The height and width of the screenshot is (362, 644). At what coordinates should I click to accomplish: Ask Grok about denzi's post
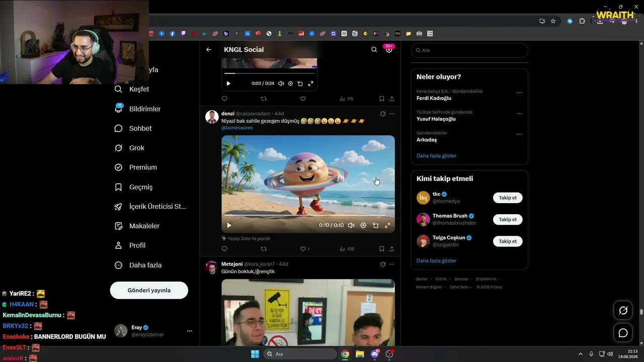(x=383, y=114)
